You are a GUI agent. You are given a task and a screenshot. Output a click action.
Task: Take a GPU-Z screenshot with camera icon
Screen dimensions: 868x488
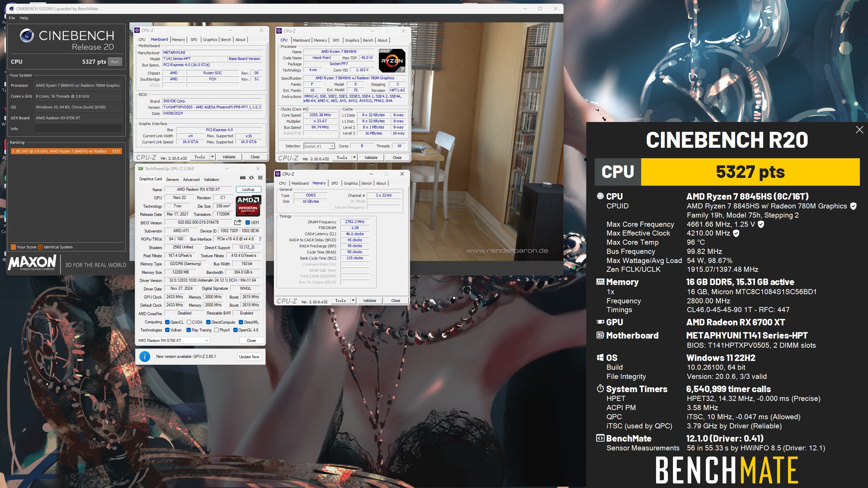243,178
